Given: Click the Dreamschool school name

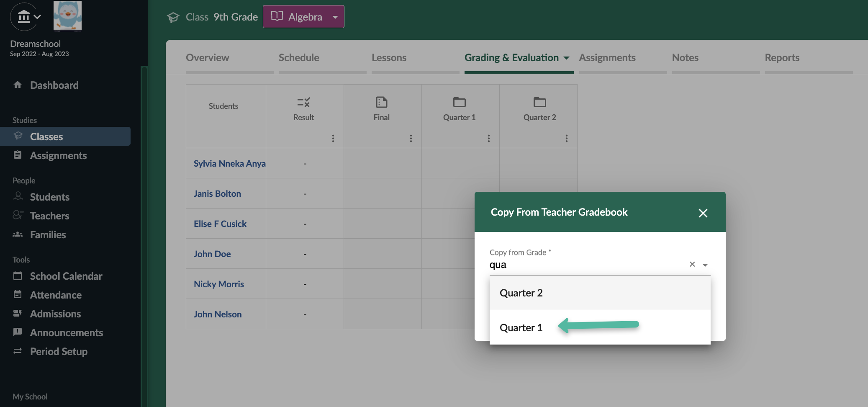Looking at the screenshot, I should tap(35, 44).
